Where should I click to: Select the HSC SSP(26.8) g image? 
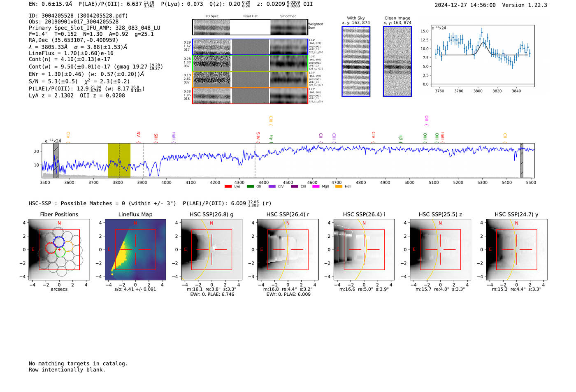[x=212, y=249]
